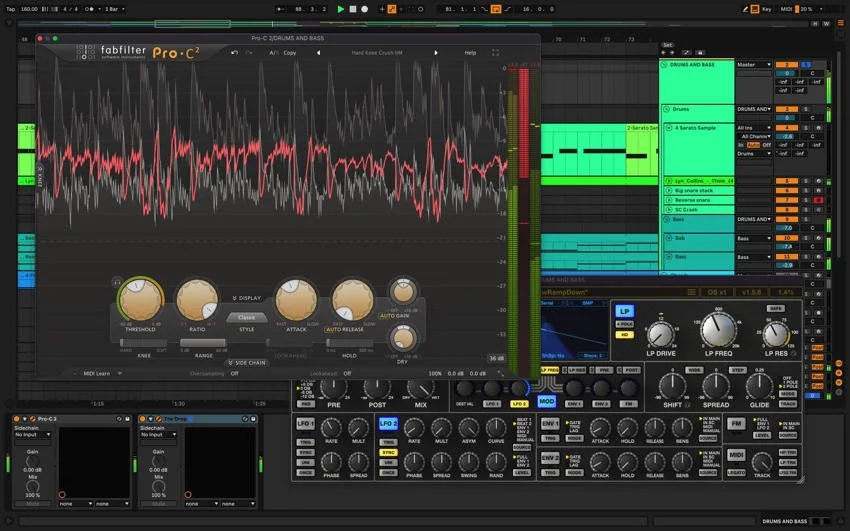The image size is (850, 531).
Task: Click the Reverse snare track fold icon
Action: pyautogui.click(x=669, y=200)
